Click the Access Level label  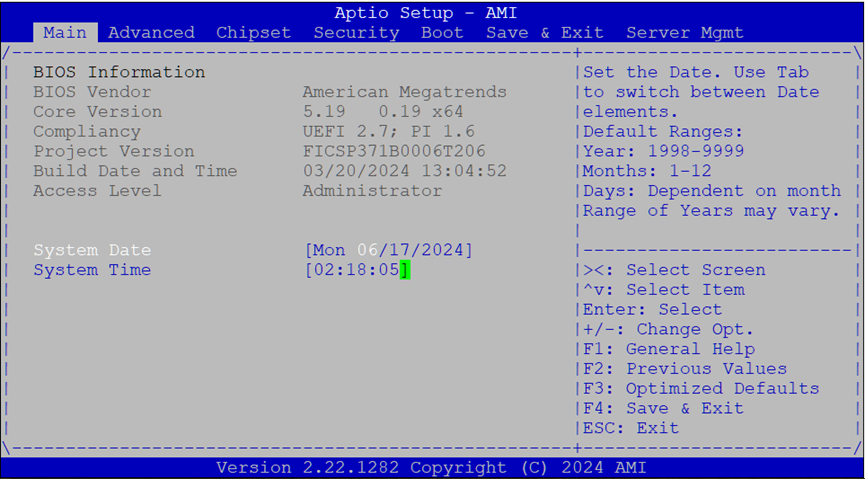(x=98, y=191)
